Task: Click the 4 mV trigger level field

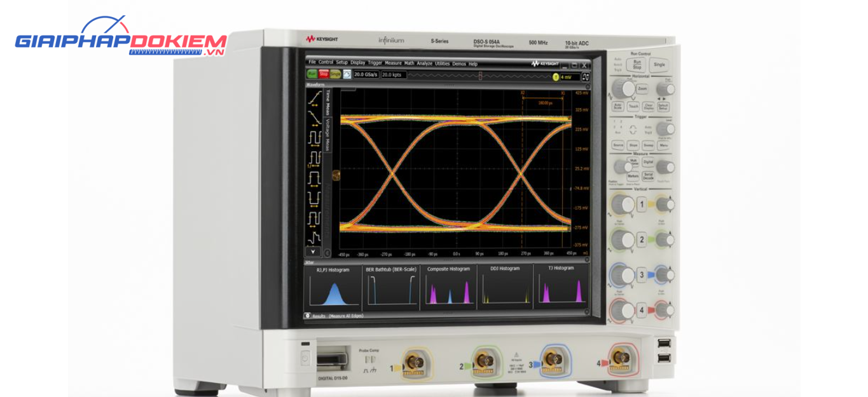Action: 570,77
